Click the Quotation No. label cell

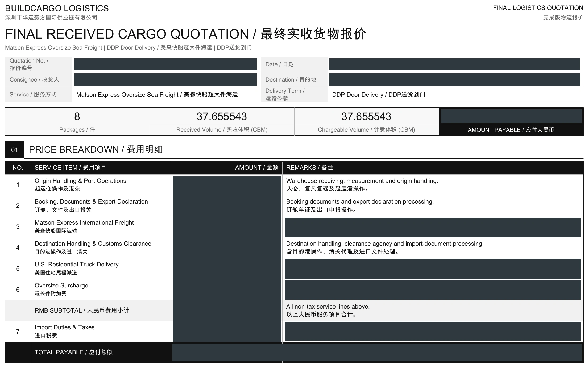38,64
